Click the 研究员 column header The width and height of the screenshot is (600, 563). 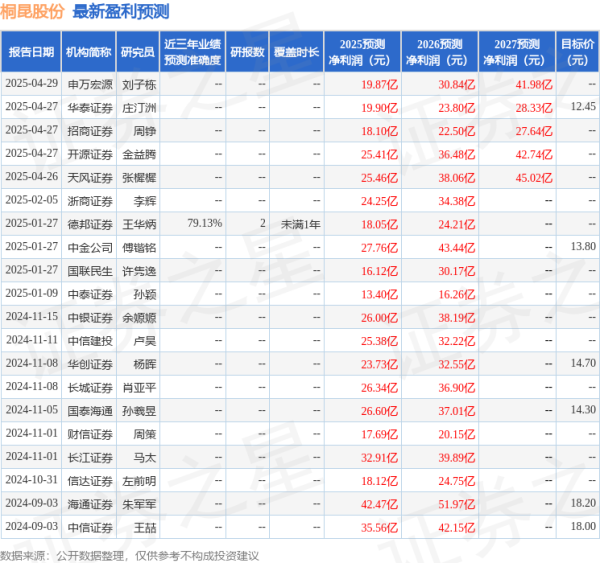click(x=138, y=51)
